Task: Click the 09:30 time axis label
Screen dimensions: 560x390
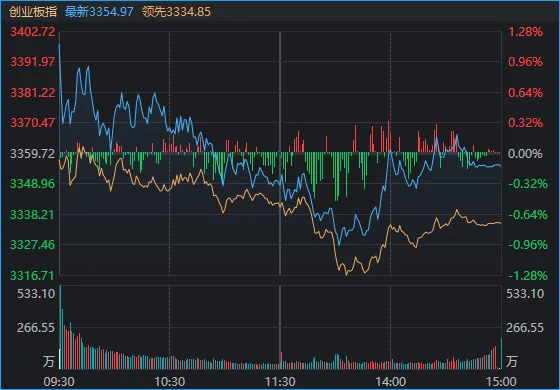Action: point(59,382)
